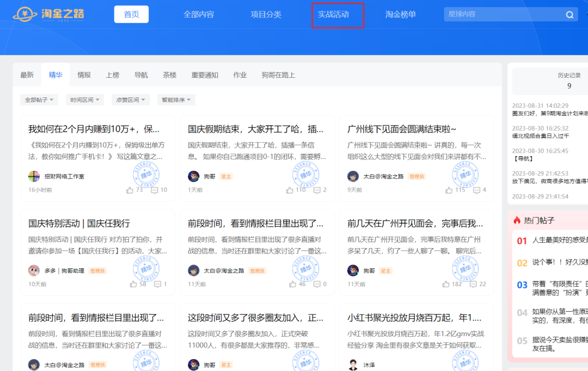
Task: Open post title 国庆假期结束，大家开工了哈
Action: [255, 129]
